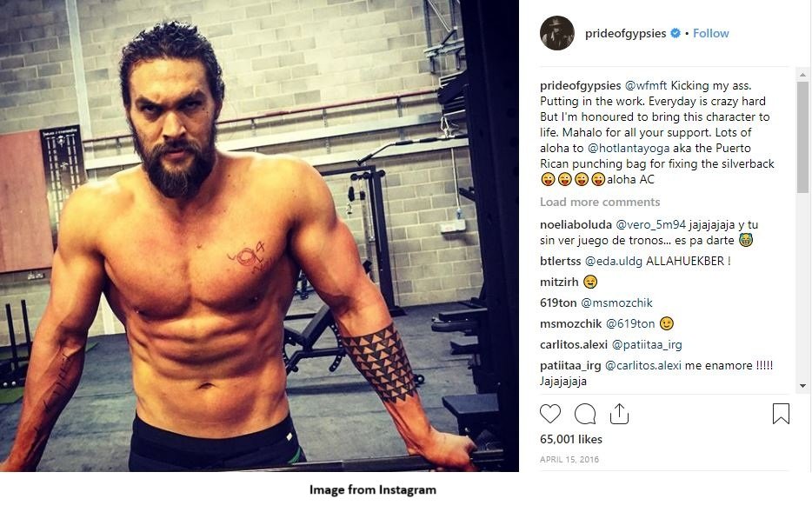The width and height of the screenshot is (812, 512).
Task: Click the share arrow icon
Action: pos(619,414)
